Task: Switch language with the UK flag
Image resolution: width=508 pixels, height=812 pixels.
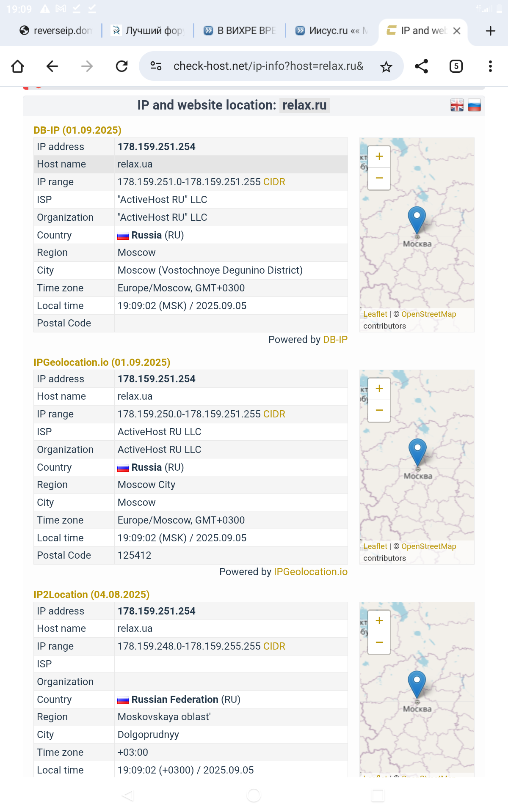Action: point(457,105)
